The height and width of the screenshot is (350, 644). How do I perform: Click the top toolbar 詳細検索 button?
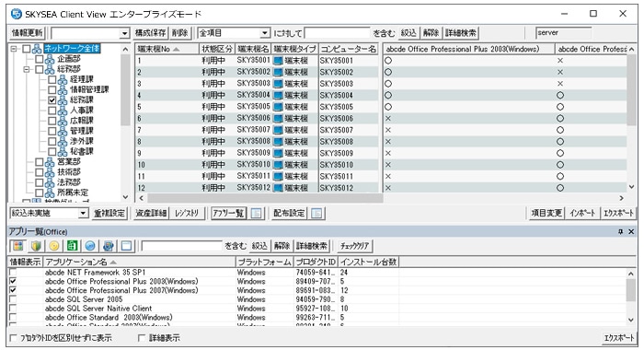pos(461,33)
